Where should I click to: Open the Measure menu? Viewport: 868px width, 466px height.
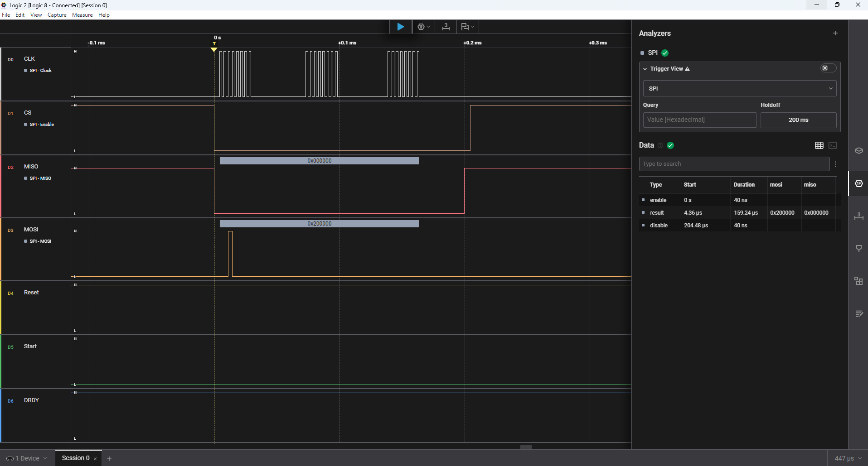coord(82,15)
